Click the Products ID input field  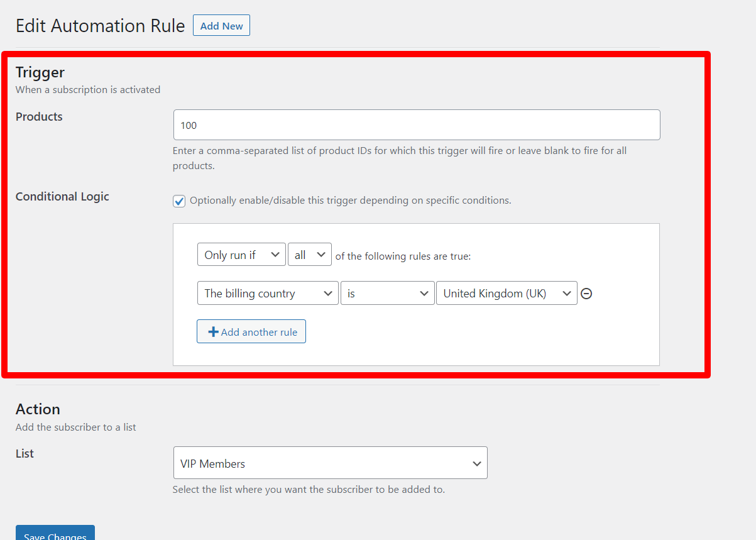(417, 124)
